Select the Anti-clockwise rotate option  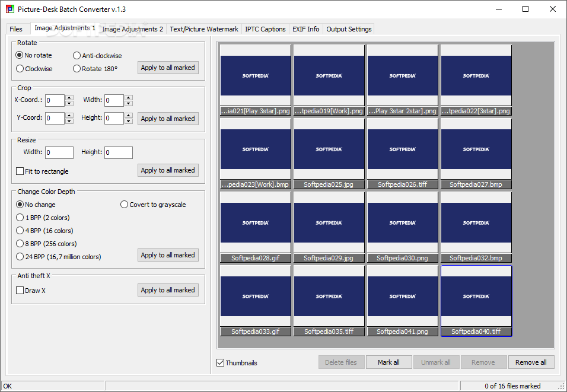pos(97,56)
